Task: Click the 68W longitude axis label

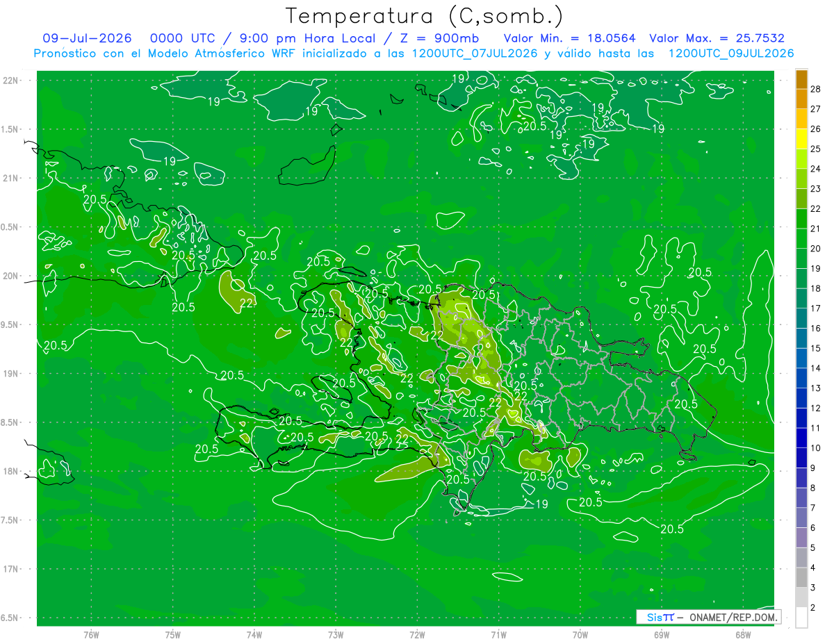Action: tap(743, 634)
